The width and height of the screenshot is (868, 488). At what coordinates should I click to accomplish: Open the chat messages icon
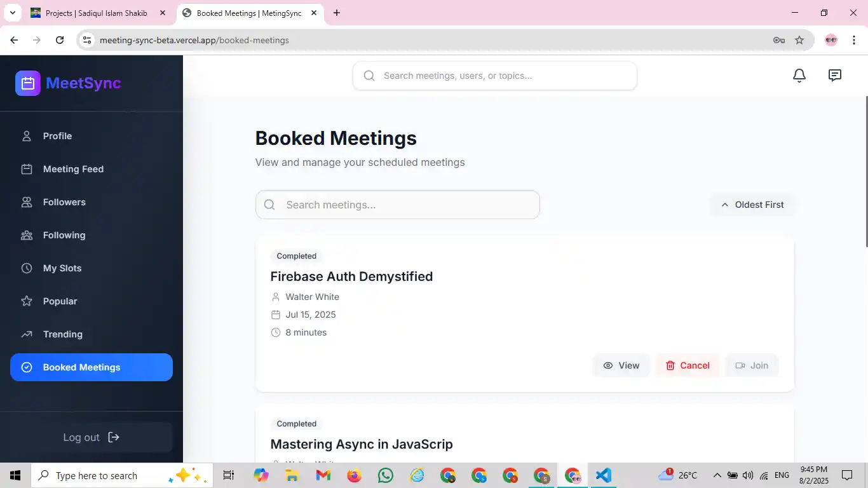[835, 76]
